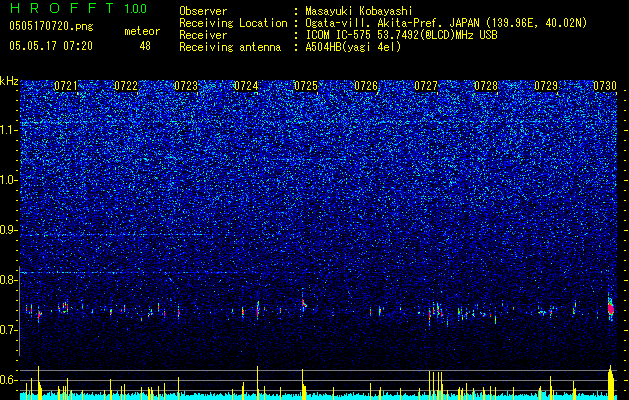Click the meteor echo burst at 0725
This screenshot has width=629, height=400.
click(x=304, y=303)
